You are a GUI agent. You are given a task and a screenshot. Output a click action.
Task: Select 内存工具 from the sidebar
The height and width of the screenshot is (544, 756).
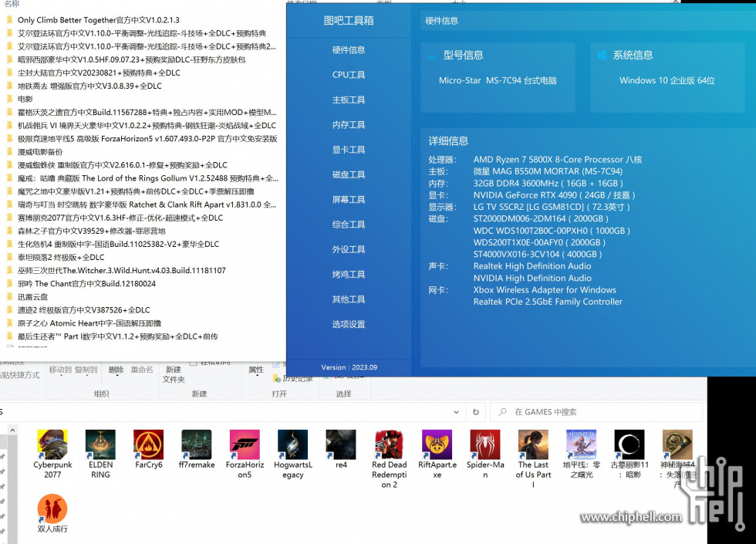tap(349, 125)
